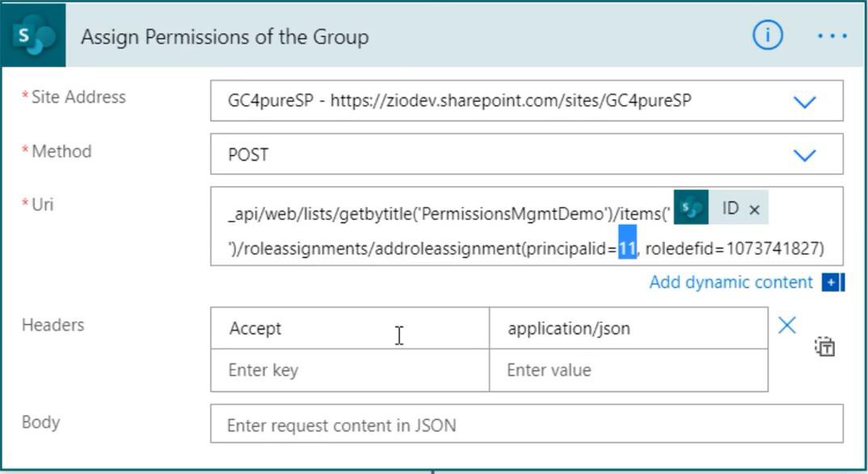
Task: Click the action title Assign Permissions of the Group
Action: [x=225, y=36]
